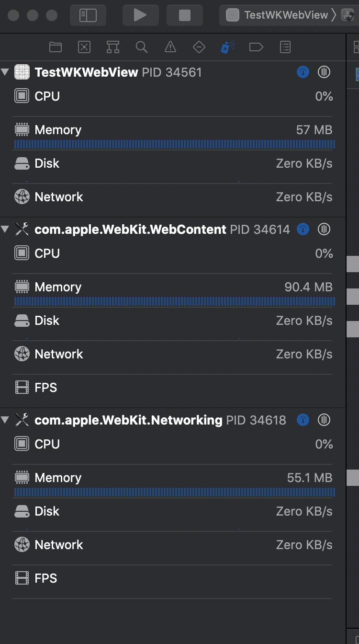Collapse the com.apple.WebKit.WebContent process group
Viewport: 359px width, 644px height.
(x=5, y=230)
